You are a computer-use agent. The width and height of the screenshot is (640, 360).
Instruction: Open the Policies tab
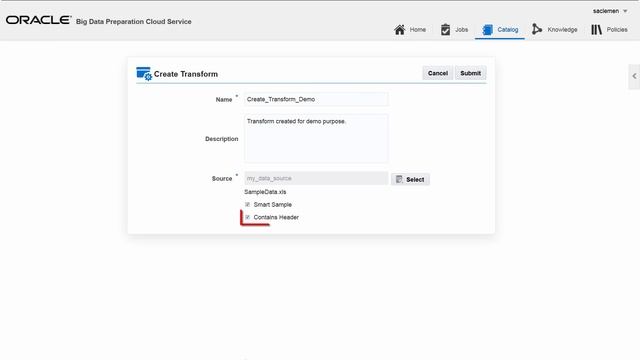[609, 29]
